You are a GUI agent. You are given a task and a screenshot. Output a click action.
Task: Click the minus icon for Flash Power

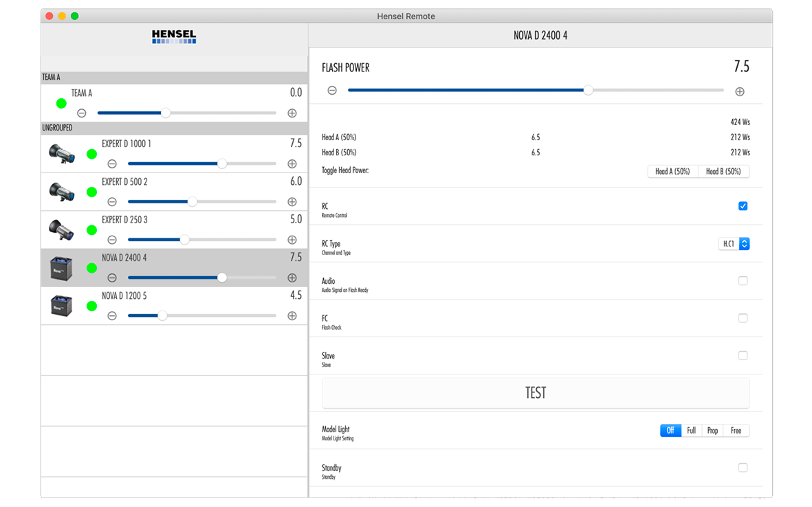(x=332, y=91)
